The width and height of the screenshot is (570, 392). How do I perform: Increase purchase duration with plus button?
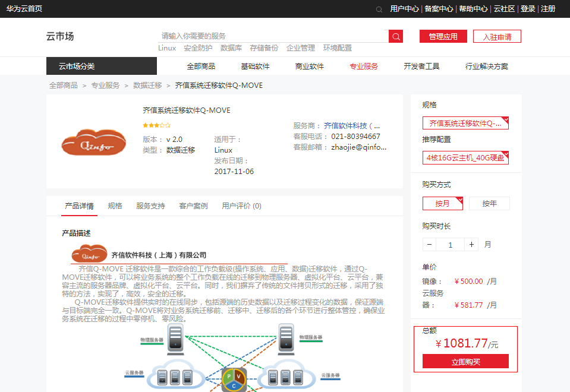point(471,245)
